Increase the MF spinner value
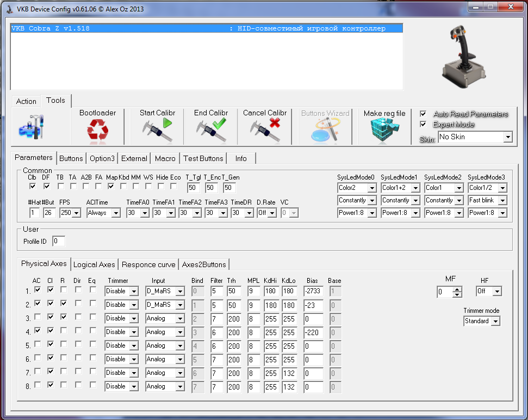528x420 pixels. 457,289
